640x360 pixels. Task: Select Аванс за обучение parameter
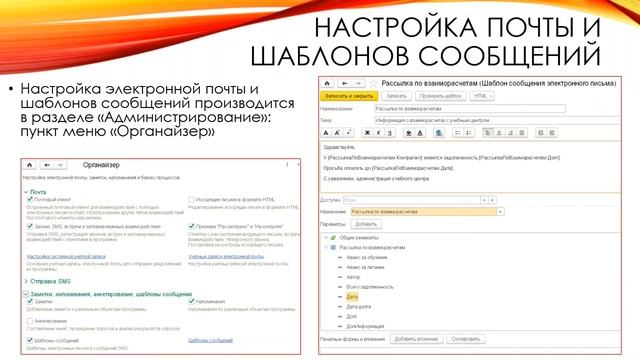(367, 258)
